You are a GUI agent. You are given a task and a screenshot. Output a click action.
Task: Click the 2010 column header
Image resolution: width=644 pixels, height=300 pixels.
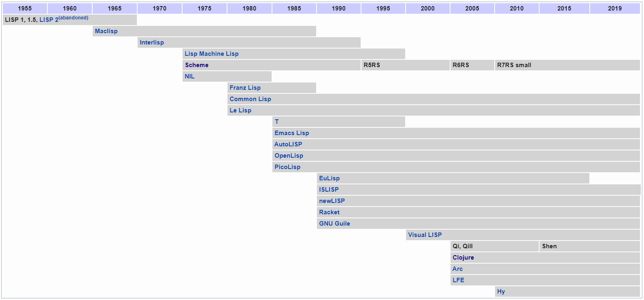pyautogui.click(x=517, y=8)
